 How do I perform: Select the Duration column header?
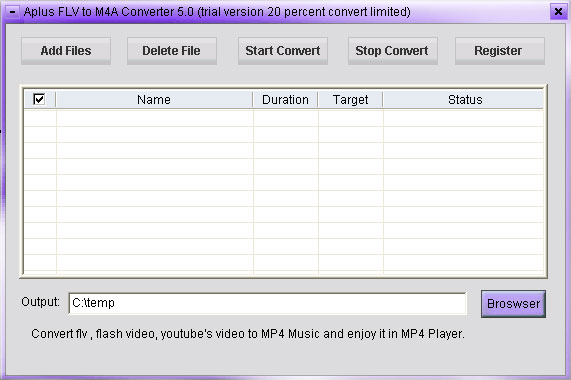tap(285, 99)
